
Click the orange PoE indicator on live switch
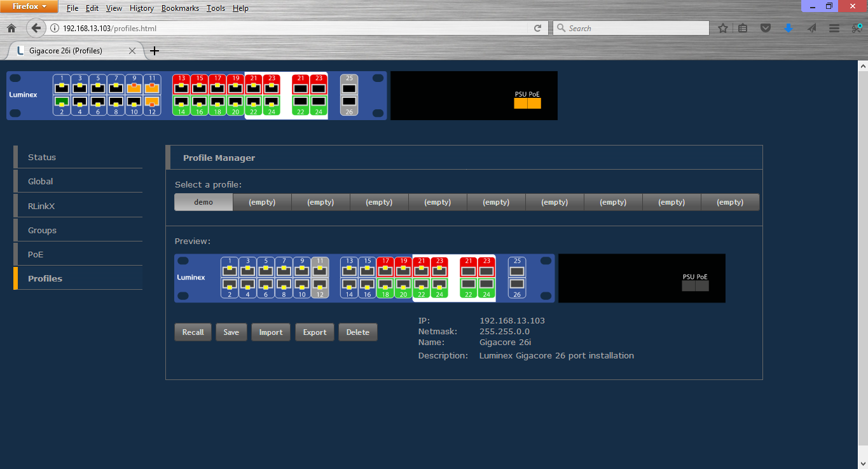click(534, 103)
